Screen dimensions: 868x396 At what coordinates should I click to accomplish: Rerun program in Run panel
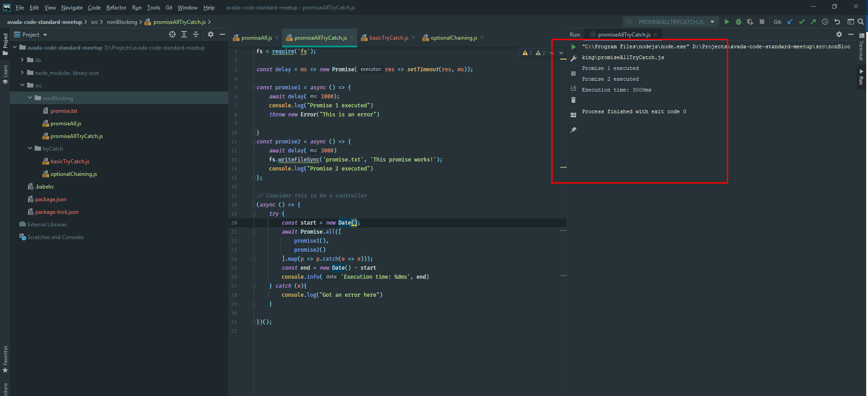coord(573,47)
